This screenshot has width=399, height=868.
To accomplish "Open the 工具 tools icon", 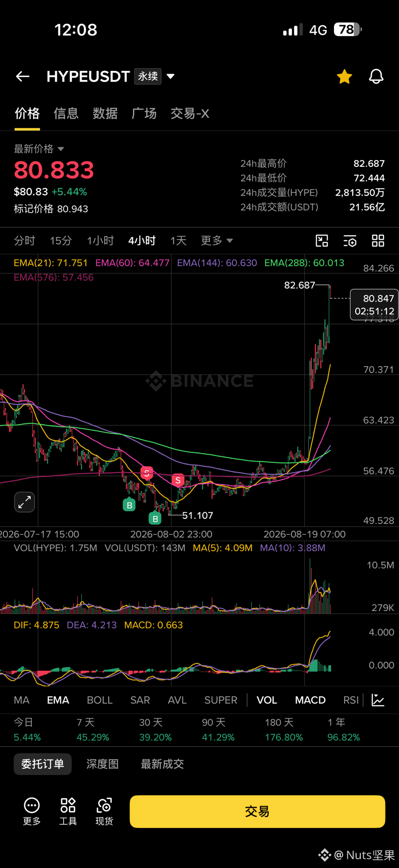I will [68, 811].
